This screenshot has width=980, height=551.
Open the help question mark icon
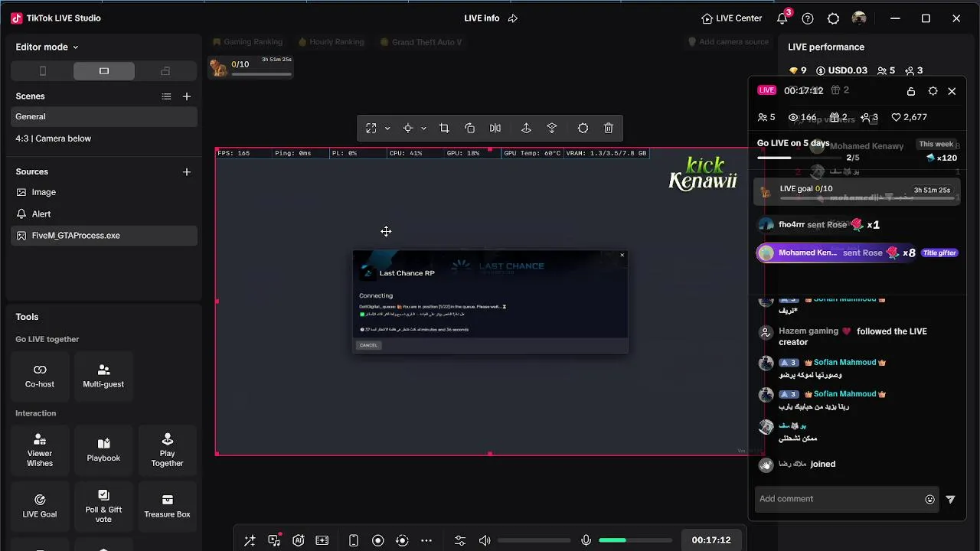[x=808, y=18]
